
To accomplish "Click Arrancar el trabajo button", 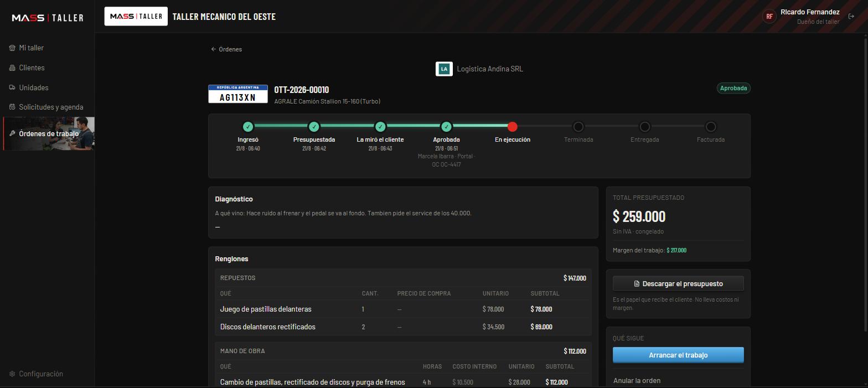I will click(678, 355).
